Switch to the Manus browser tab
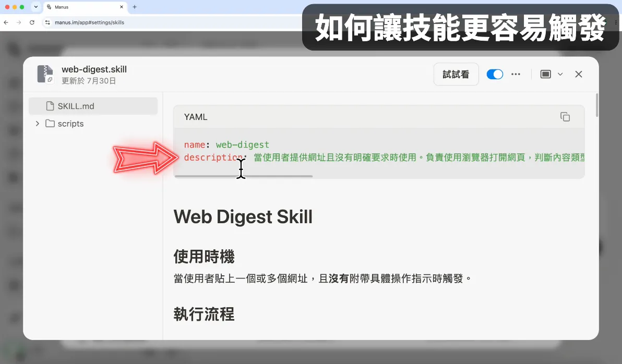The image size is (622, 364). (85, 7)
